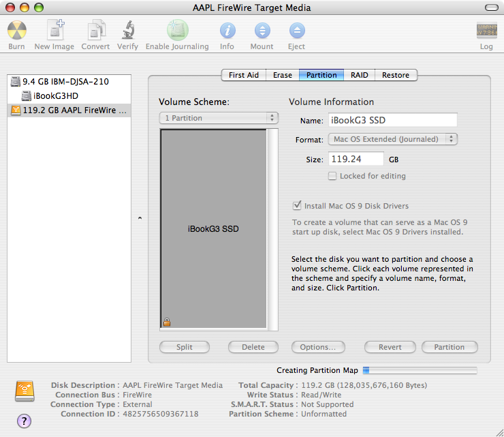The image size is (504, 437).
Task: Select the iBookG3 SSD partition block
Action: coord(214,229)
